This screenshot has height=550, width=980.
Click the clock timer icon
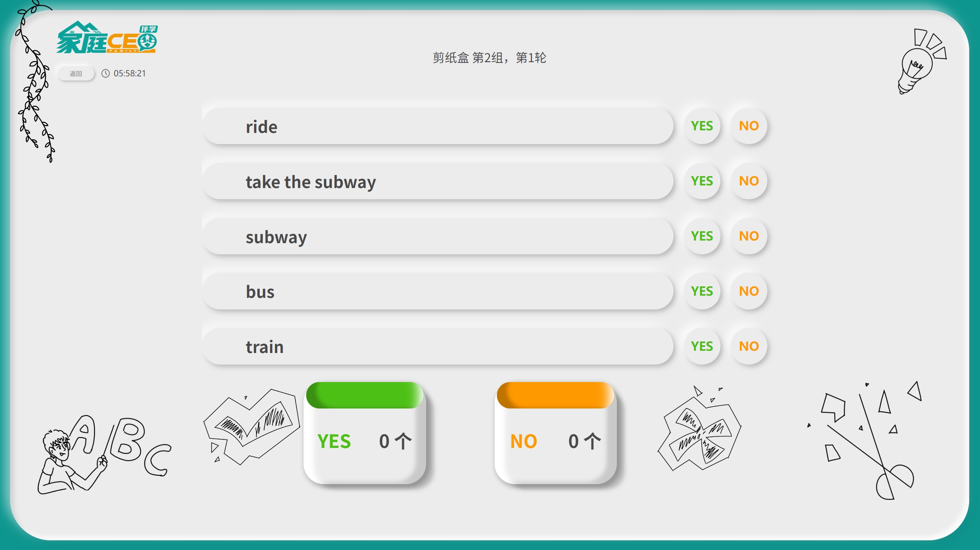105,73
